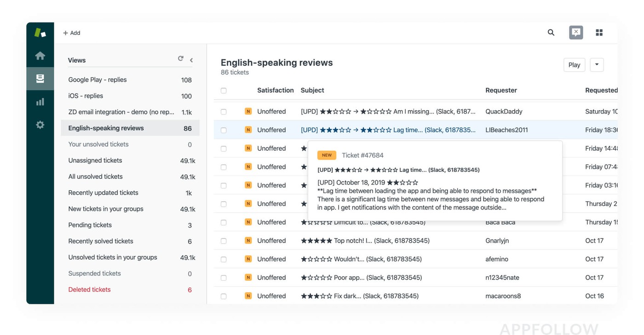Click the Play button

point(574,65)
